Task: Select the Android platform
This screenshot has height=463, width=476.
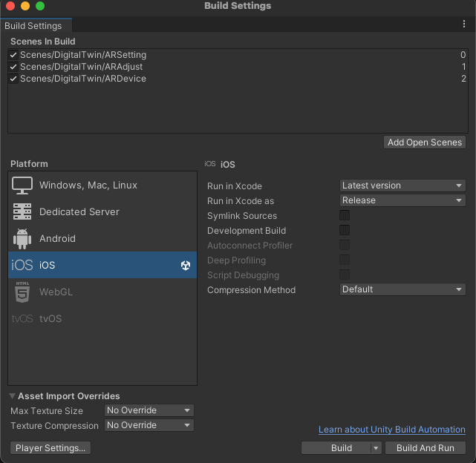Action: (x=102, y=238)
